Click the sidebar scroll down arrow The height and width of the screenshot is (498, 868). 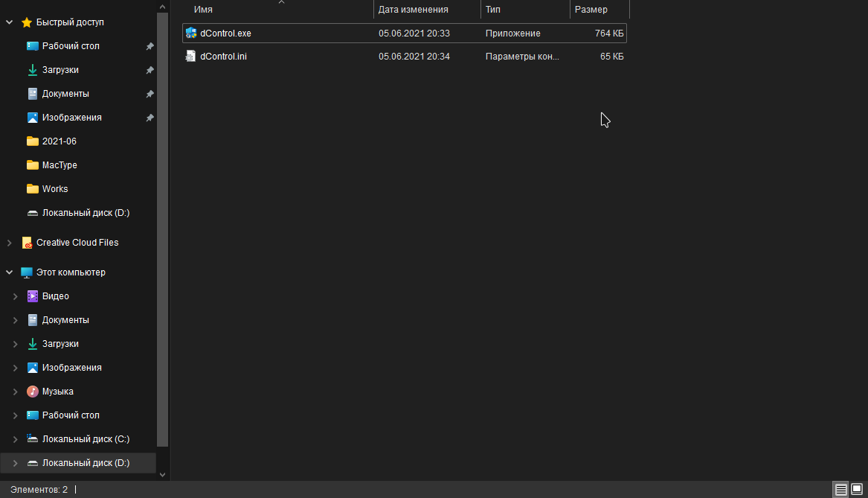pyautogui.click(x=162, y=475)
